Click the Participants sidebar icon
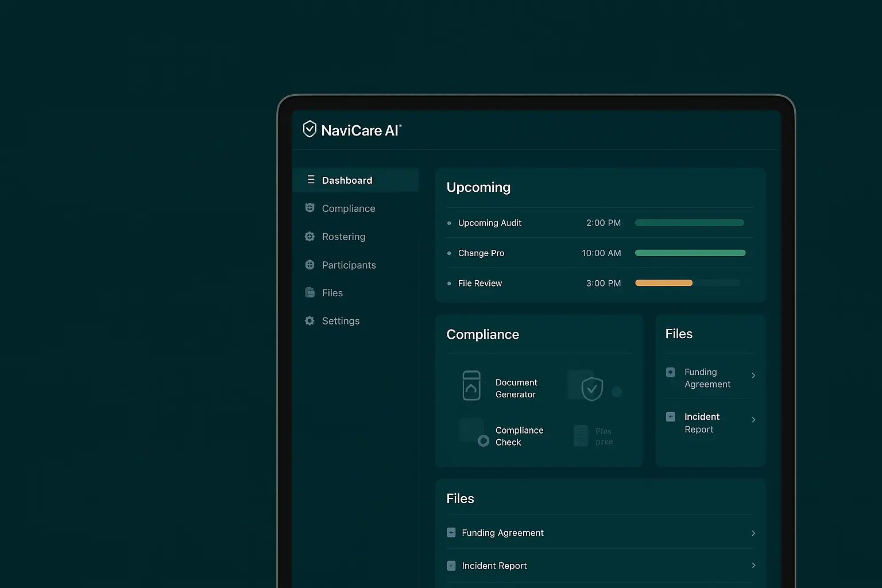Viewport: 882px width, 588px height. coord(310,265)
